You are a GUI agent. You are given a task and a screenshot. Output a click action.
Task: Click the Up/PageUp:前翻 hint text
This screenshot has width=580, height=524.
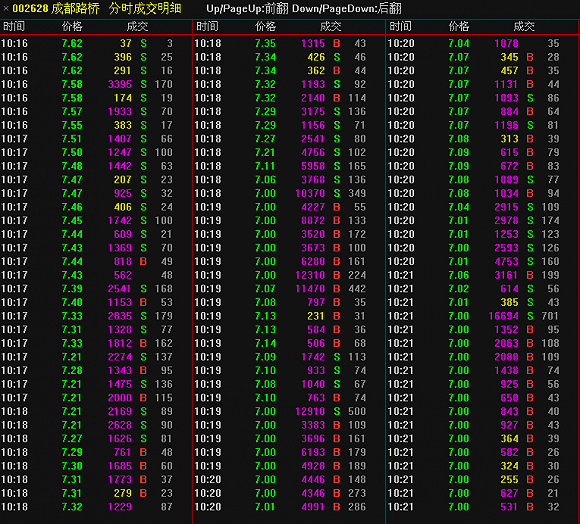[247, 8]
